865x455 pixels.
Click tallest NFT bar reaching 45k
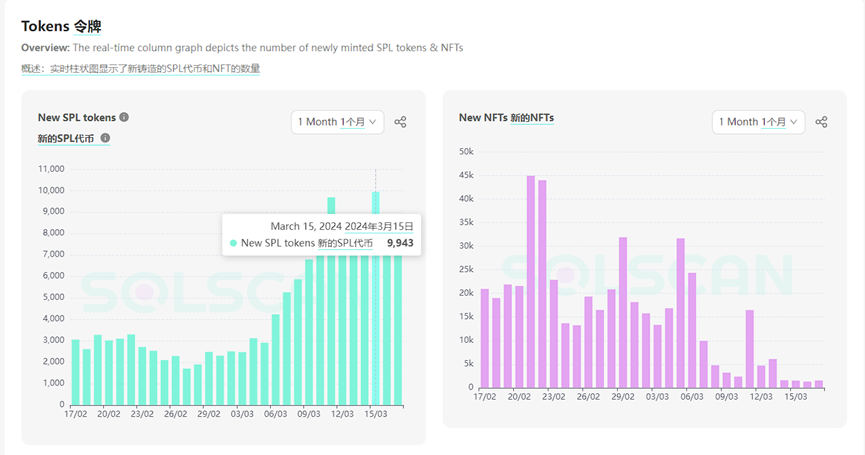531,282
